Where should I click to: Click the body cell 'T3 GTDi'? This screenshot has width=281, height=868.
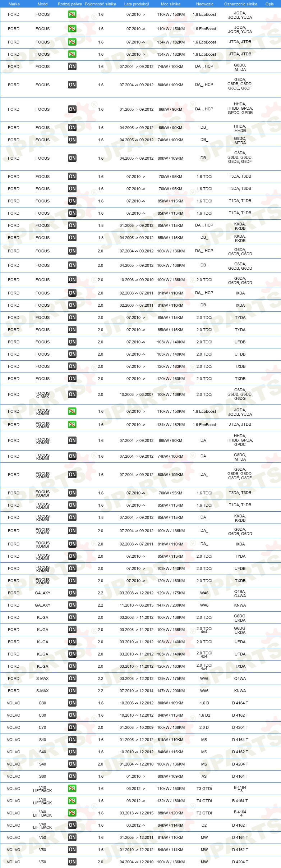204,789
